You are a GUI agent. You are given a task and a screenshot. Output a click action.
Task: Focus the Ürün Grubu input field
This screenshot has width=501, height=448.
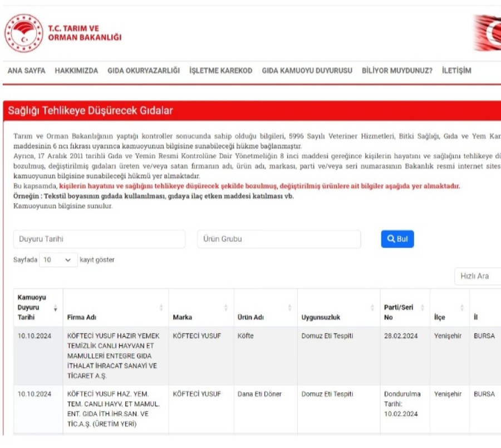pyautogui.click(x=279, y=239)
